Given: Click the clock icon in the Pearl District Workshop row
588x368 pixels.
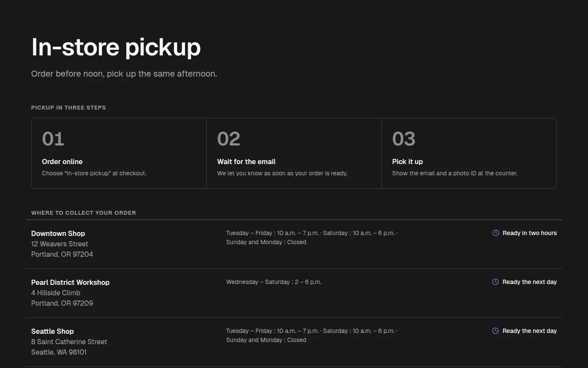Looking at the screenshot, I should (495, 282).
